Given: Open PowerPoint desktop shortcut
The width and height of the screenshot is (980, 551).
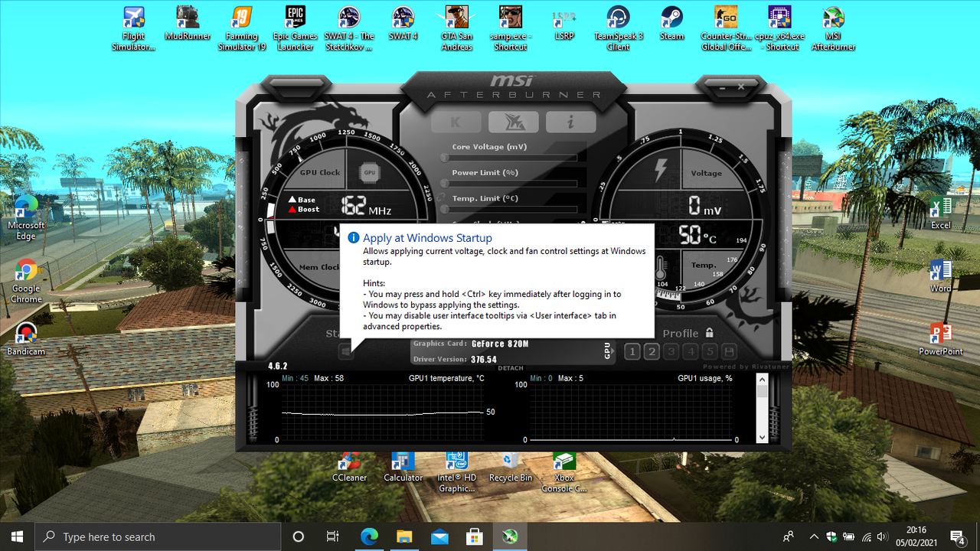Looking at the screenshot, I should 941,339.
